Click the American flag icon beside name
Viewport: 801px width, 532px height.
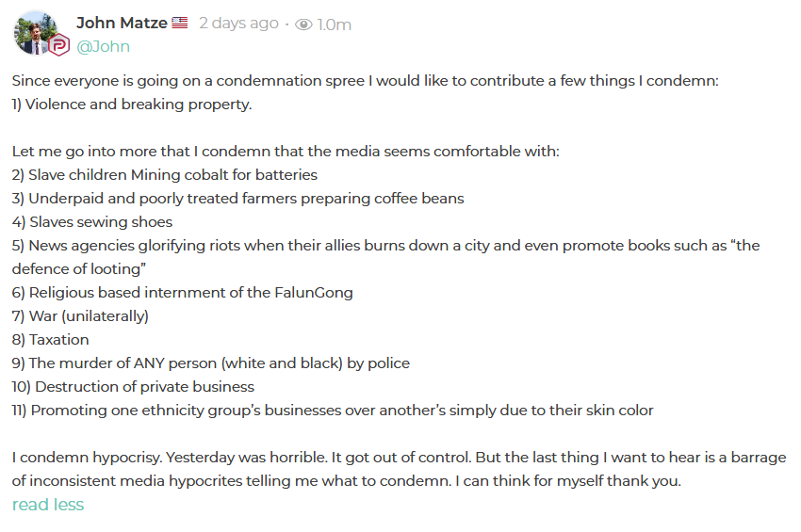click(x=180, y=23)
